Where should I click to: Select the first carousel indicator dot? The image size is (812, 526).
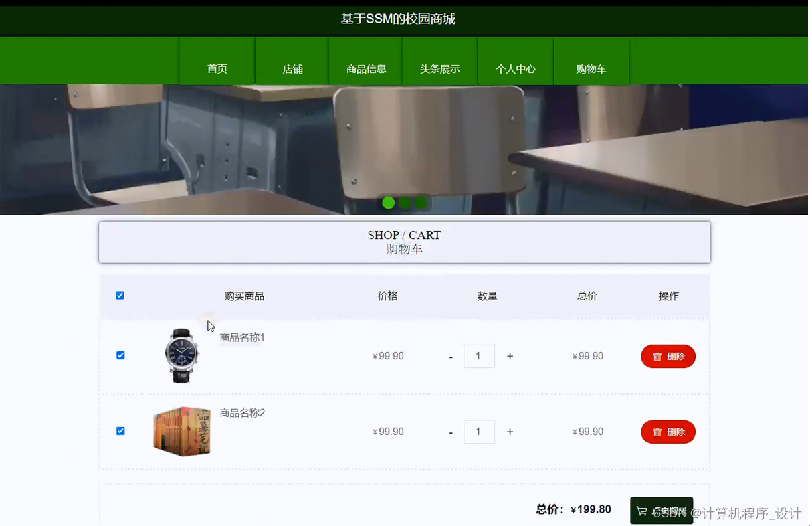tap(388, 203)
